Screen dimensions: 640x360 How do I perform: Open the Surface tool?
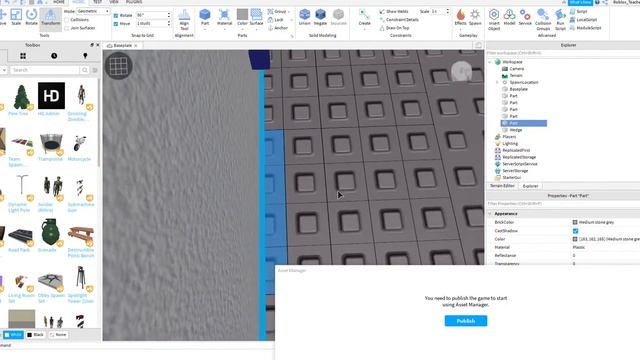coord(256,18)
